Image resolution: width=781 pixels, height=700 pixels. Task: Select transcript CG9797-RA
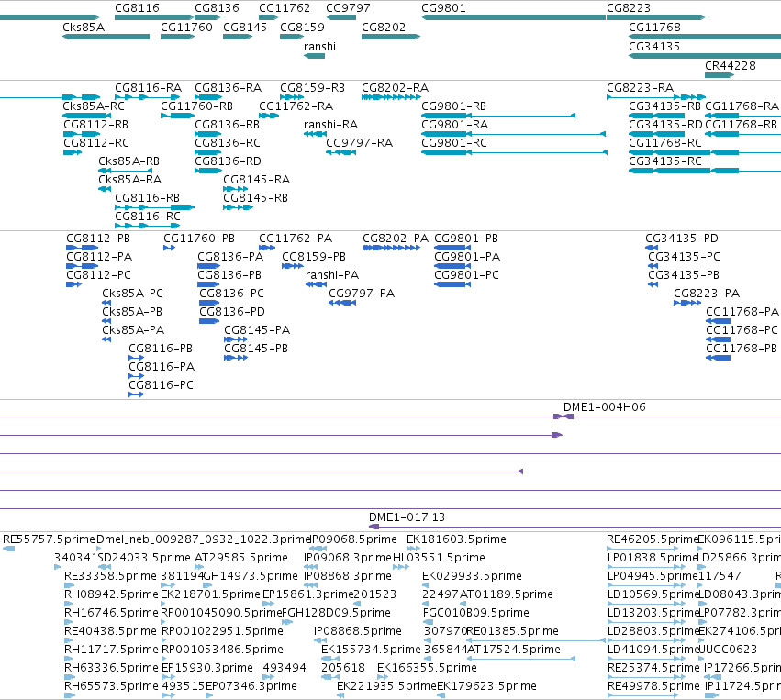340,152
